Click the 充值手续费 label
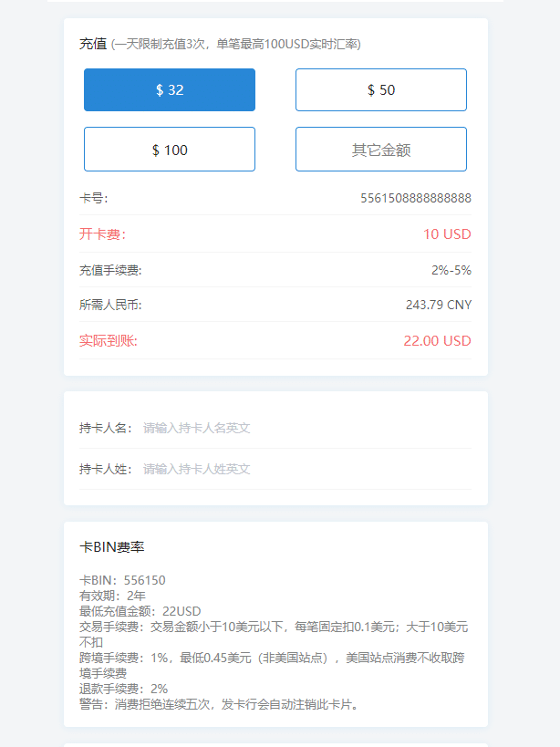Viewport: 560px width, 747px height. pos(110,270)
